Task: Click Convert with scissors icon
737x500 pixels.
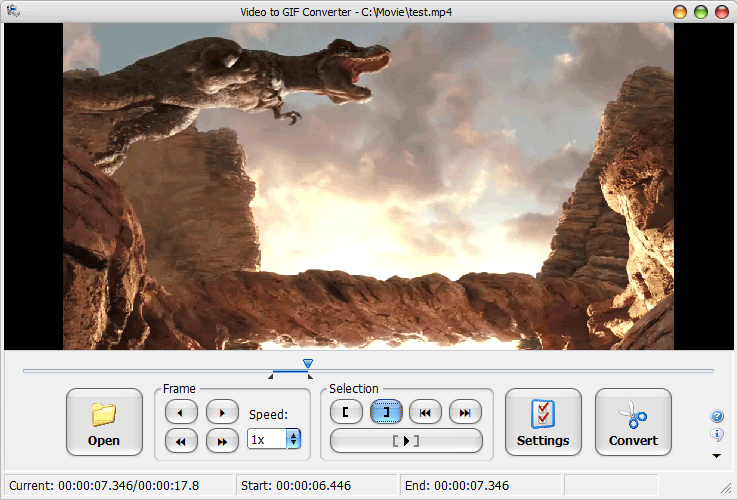Action: (x=633, y=422)
